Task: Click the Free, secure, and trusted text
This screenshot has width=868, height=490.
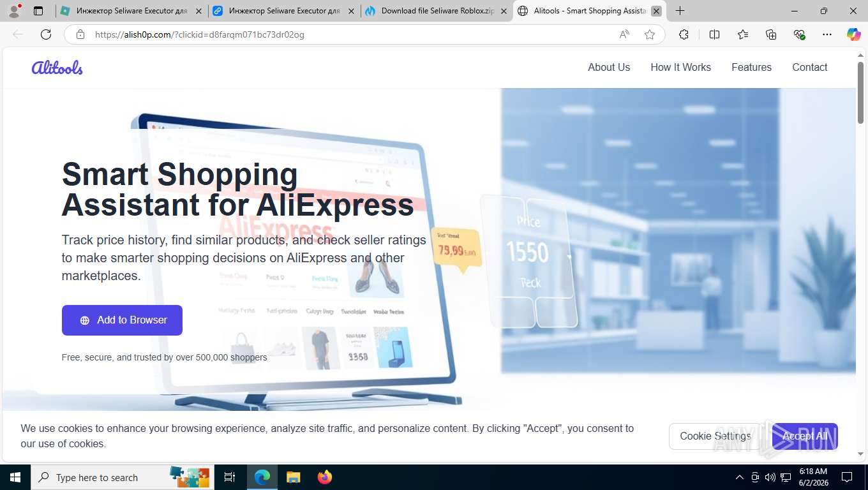Action: point(164,357)
